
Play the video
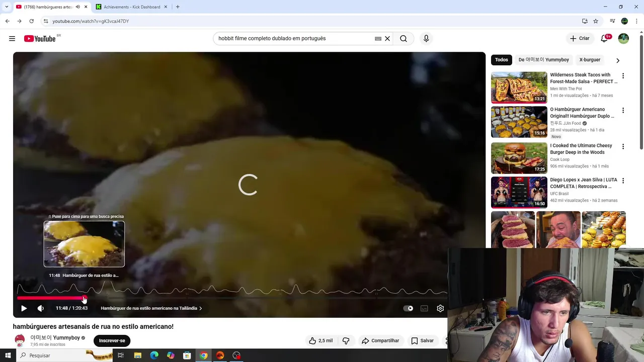tap(24, 308)
